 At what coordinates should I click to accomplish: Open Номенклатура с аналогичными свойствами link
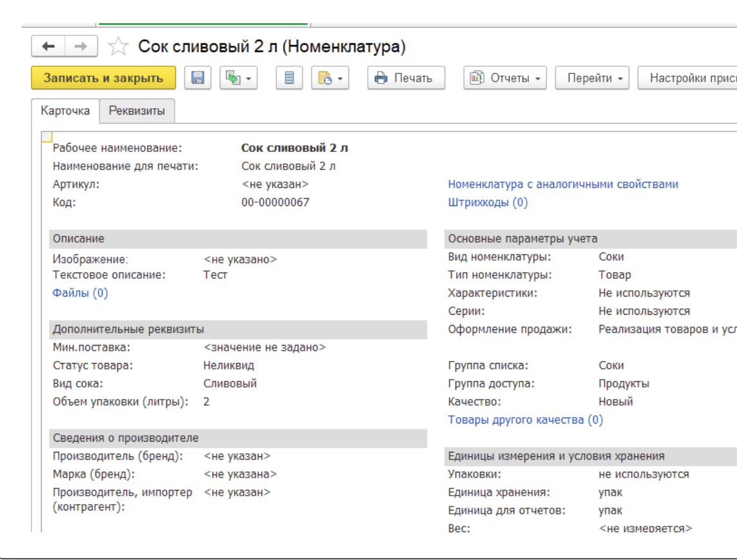(563, 184)
